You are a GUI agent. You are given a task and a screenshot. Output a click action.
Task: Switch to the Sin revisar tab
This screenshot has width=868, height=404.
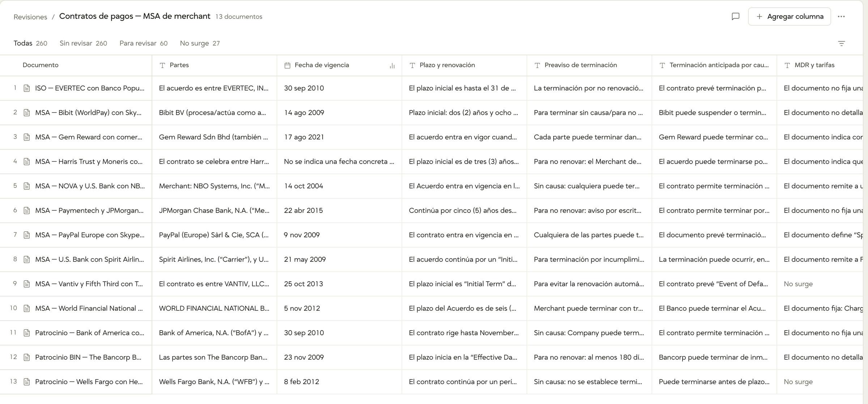[83, 43]
